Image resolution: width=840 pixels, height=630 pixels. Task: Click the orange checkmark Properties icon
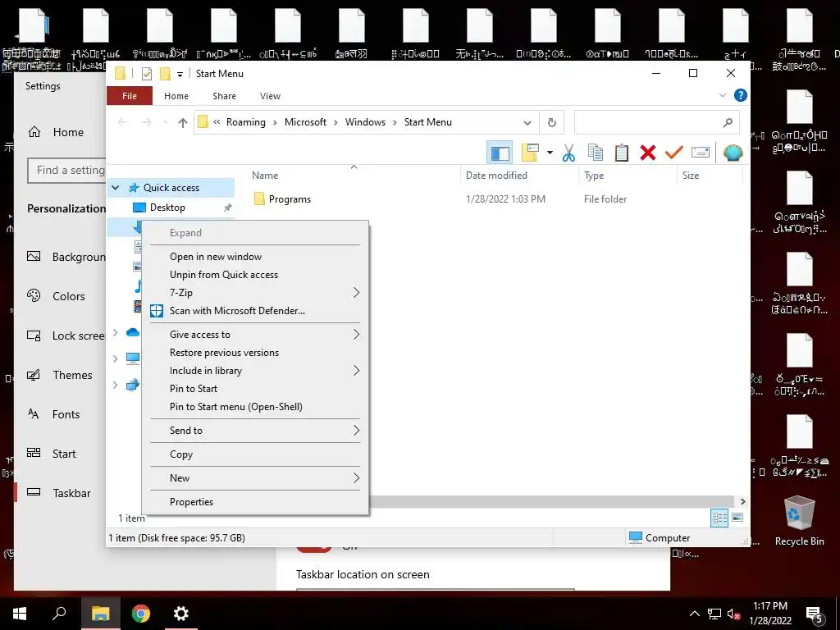point(674,153)
